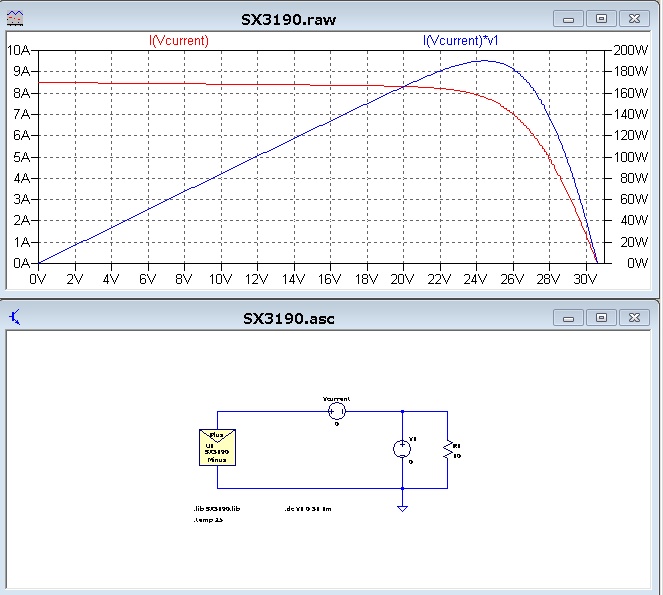The height and width of the screenshot is (595, 663).
Task: Click the 30V label on horizontal axis
Action: (585, 279)
